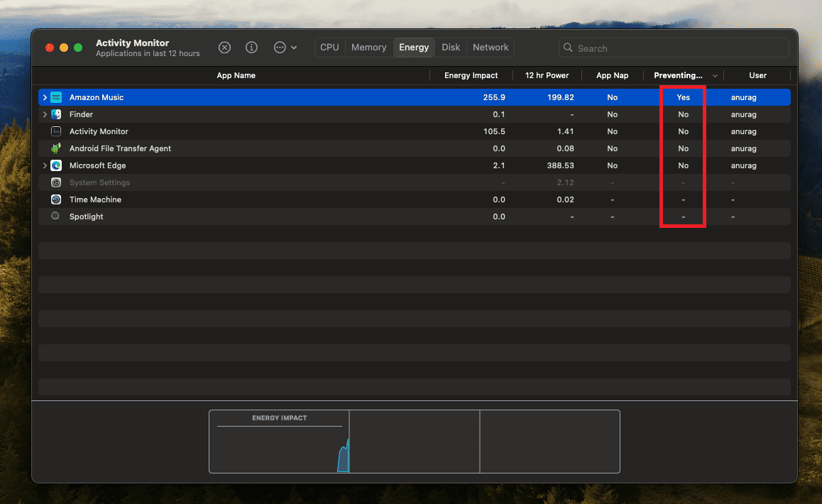This screenshot has width=822, height=504.
Task: Select the Time Machine process name
Action: pyautogui.click(x=95, y=199)
